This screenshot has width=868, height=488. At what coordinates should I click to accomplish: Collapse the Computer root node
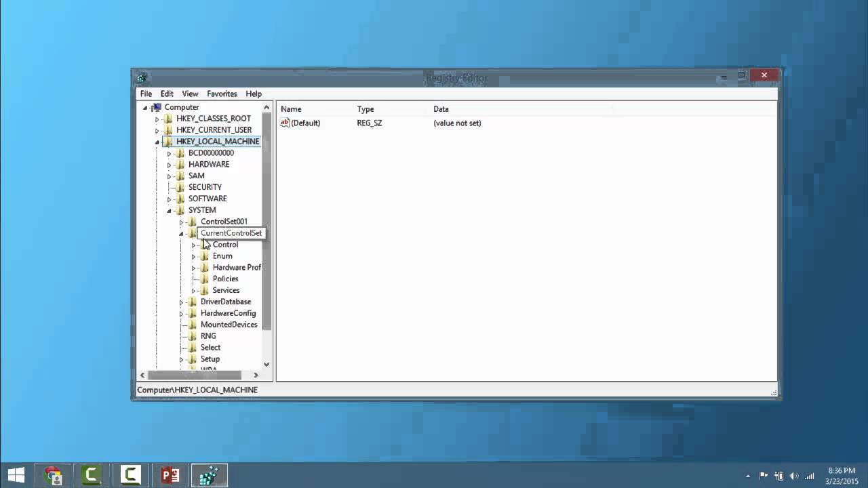[x=145, y=107]
